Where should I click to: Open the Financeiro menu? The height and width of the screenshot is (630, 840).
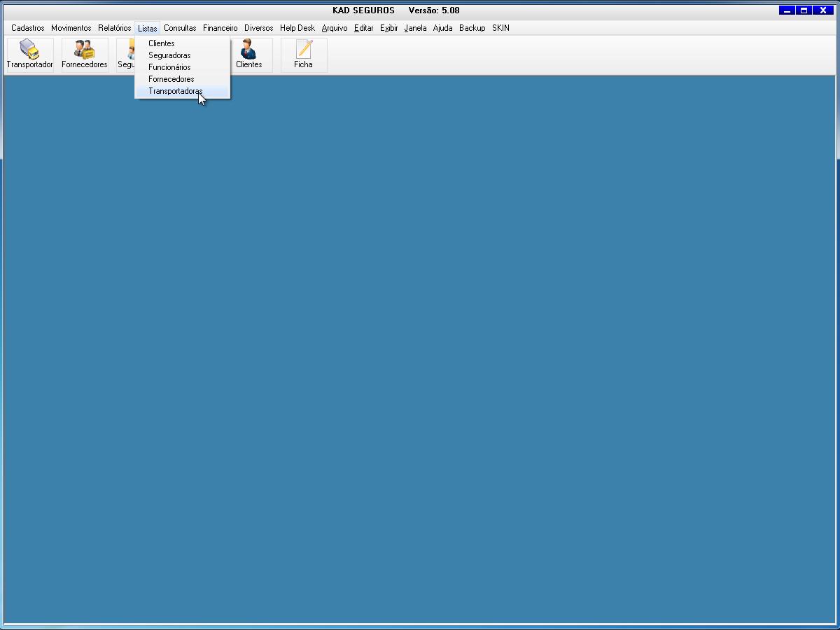coord(220,28)
